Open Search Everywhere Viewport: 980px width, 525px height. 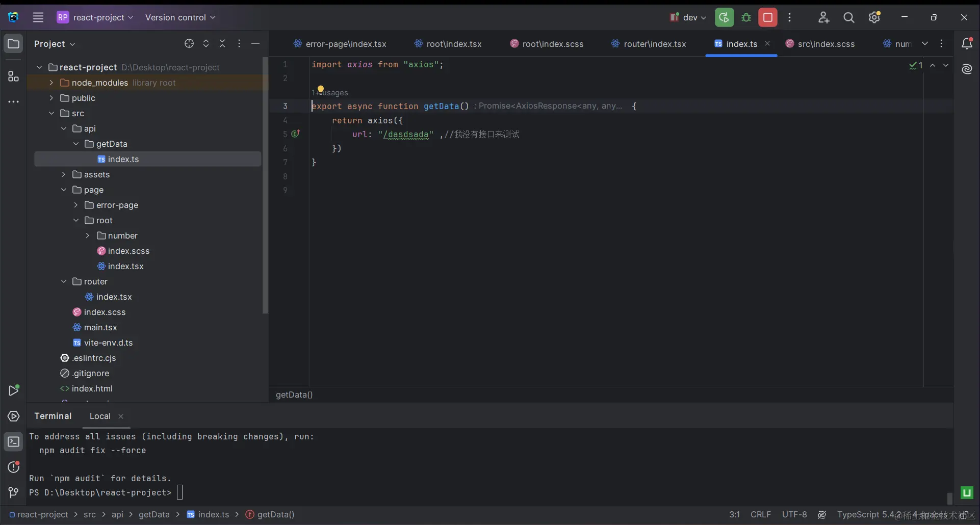[849, 17]
